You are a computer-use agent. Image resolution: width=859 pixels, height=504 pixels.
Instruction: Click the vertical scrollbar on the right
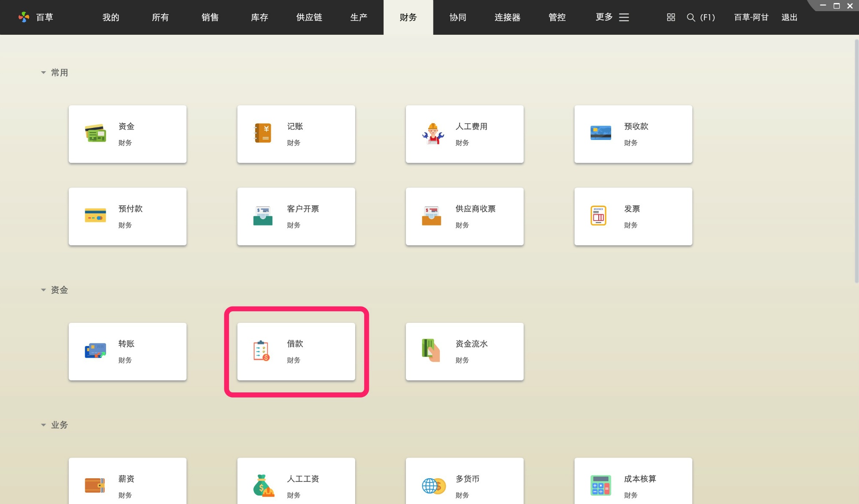856,161
